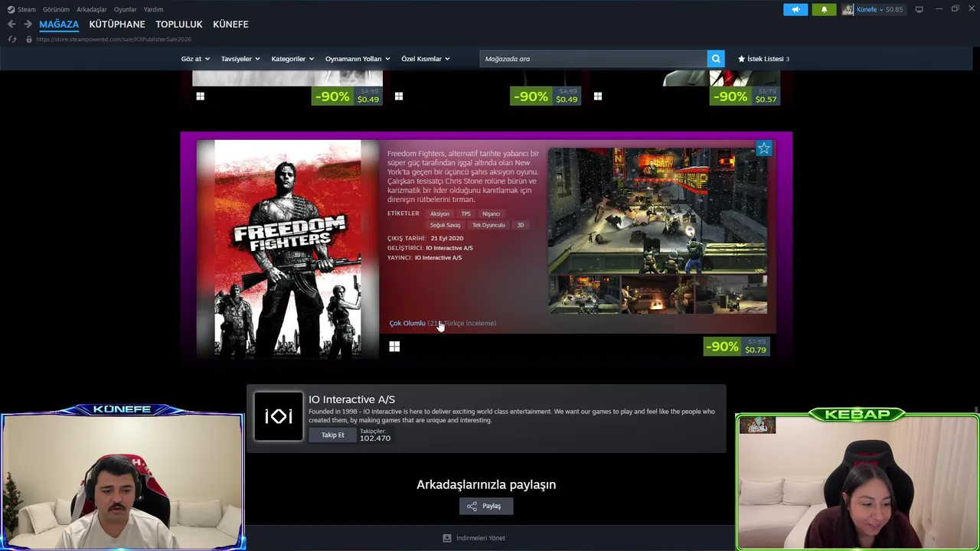Select the 3D tag
Screen dimensions: 980x551
[520, 226]
